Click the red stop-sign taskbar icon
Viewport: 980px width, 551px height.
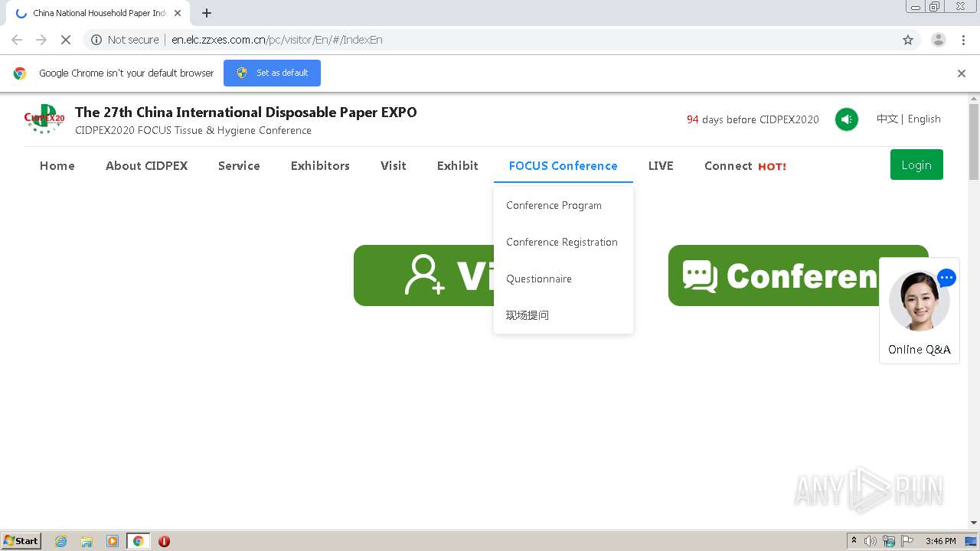[164, 541]
